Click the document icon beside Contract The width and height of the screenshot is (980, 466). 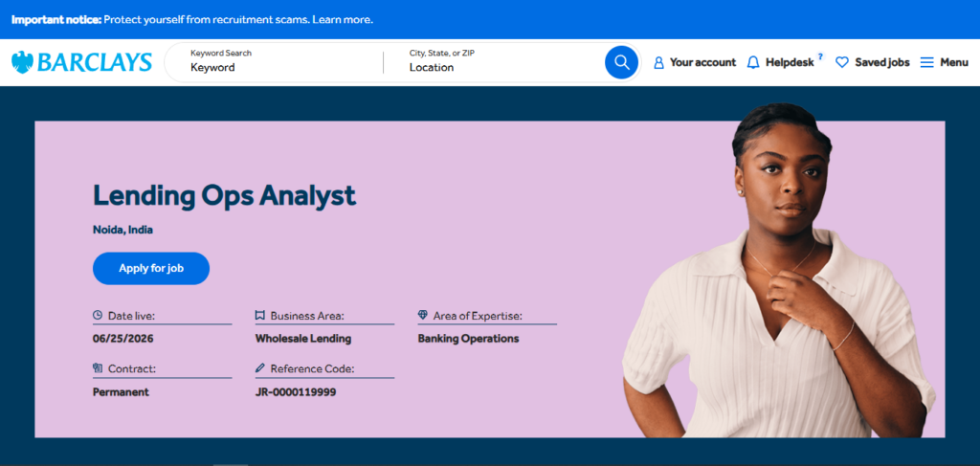[98, 368]
